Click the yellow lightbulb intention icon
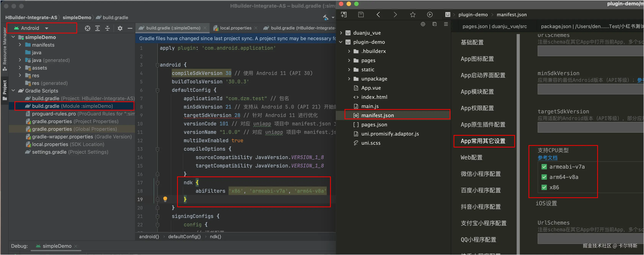The image size is (644, 255). [165, 199]
